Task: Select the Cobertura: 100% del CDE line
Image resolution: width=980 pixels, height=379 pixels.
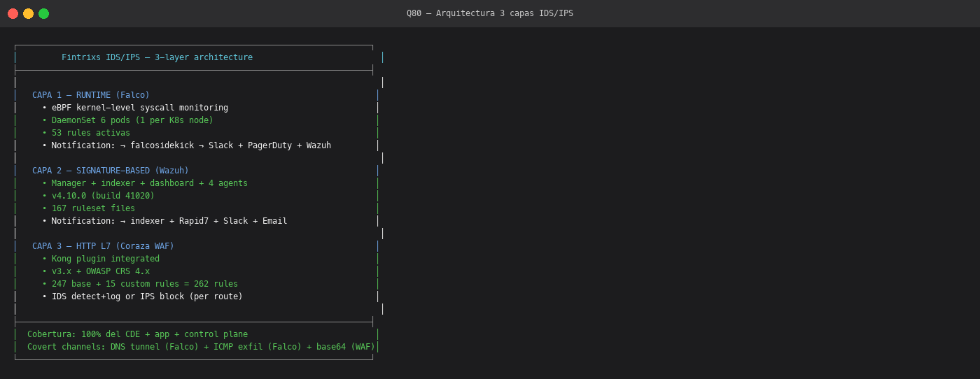Action: [x=137, y=334]
